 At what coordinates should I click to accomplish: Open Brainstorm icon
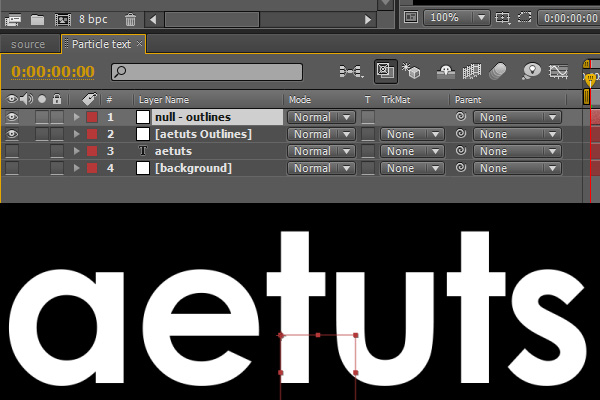531,71
